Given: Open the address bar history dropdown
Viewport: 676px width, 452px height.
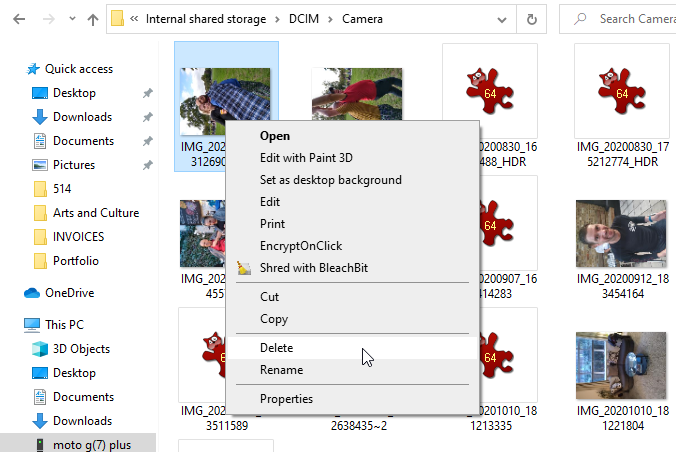Looking at the screenshot, I should [508, 19].
